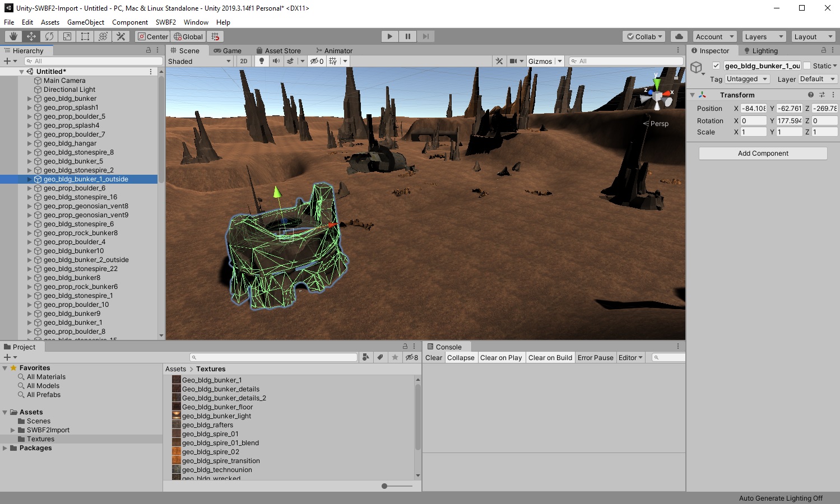Screen dimensions: 840x504
Task: Select the Rotate tool
Action: pos(49,36)
